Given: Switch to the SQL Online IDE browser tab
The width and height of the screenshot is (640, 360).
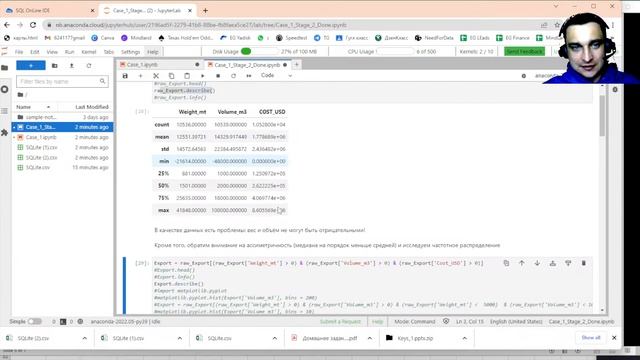Looking at the screenshot, I should click(49, 11).
